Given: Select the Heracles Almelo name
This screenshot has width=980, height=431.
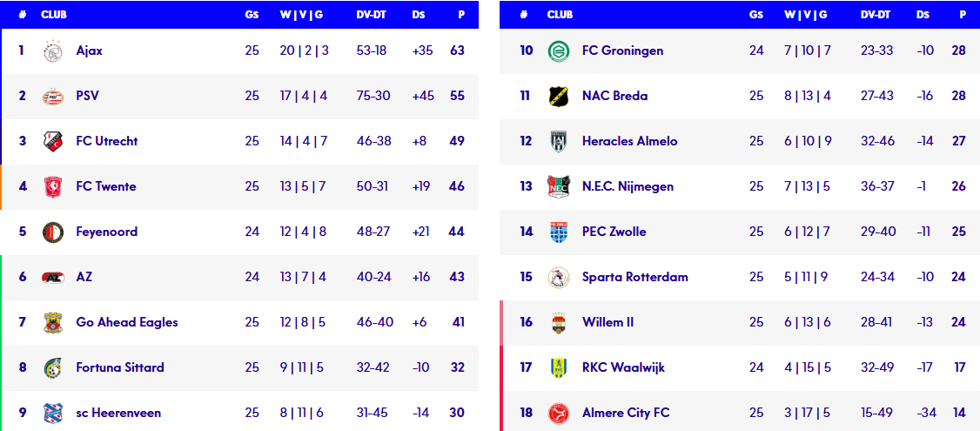Looking at the screenshot, I should point(629,141).
